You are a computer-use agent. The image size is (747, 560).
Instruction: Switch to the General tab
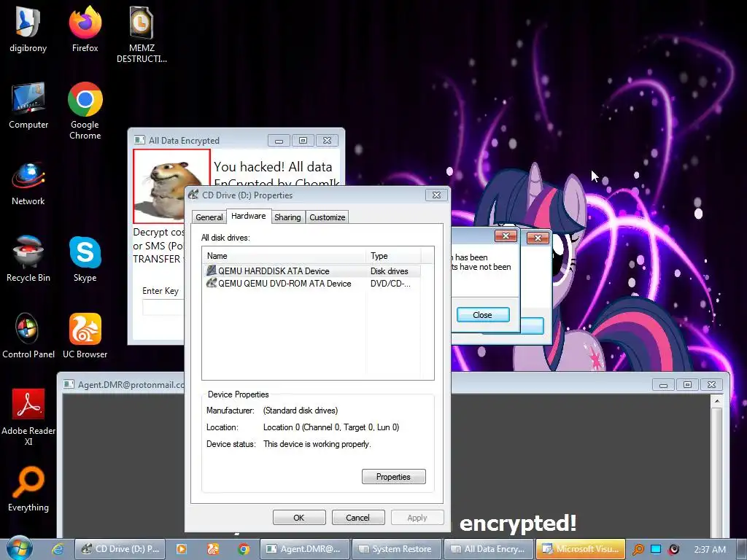pyautogui.click(x=209, y=217)
